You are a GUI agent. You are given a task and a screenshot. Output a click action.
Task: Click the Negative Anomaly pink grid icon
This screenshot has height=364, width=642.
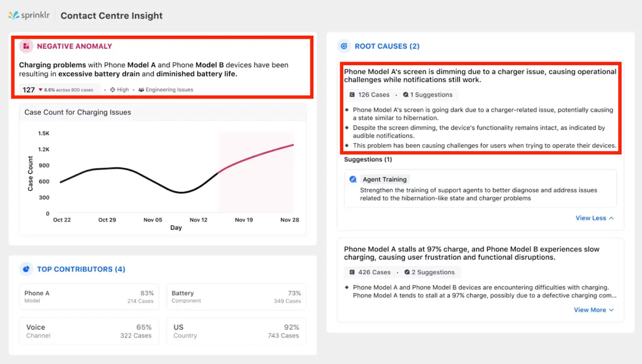tap(26, 46)
